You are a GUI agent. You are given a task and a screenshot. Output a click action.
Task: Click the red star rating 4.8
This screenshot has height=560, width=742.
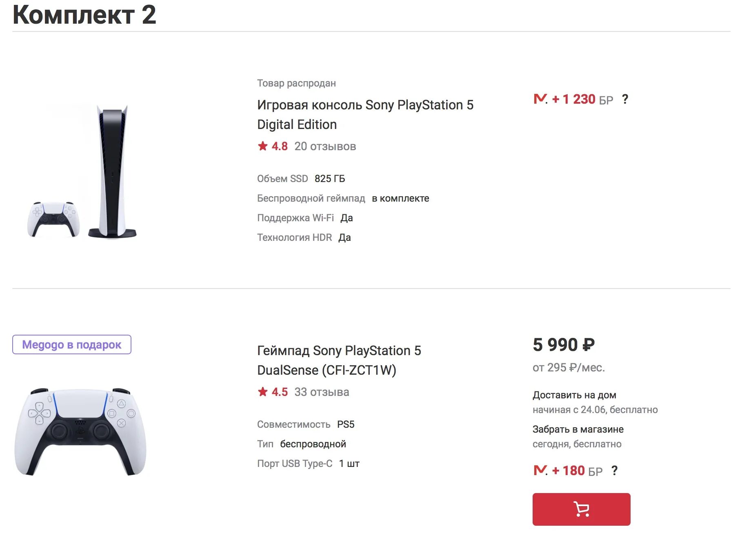coord(272,146)
